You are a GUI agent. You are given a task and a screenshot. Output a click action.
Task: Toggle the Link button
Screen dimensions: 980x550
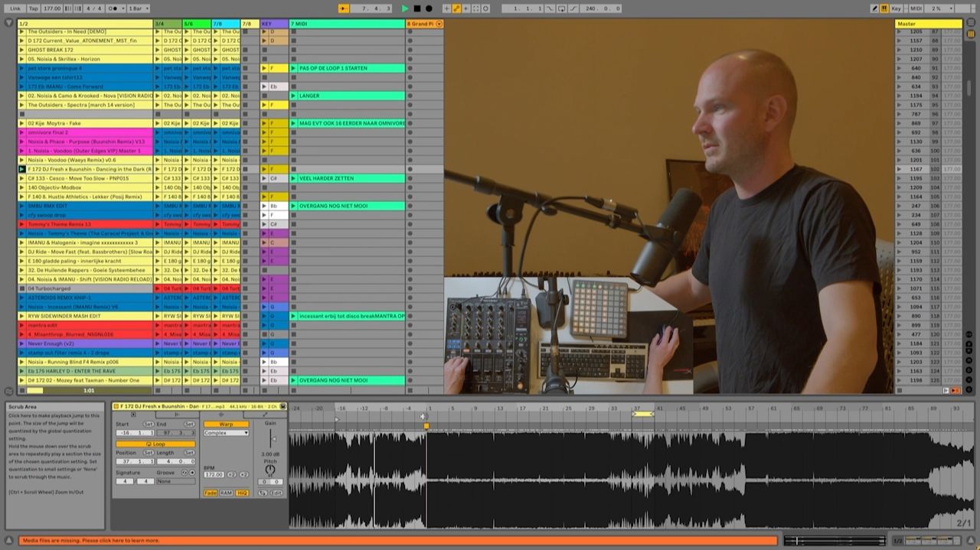15,8
